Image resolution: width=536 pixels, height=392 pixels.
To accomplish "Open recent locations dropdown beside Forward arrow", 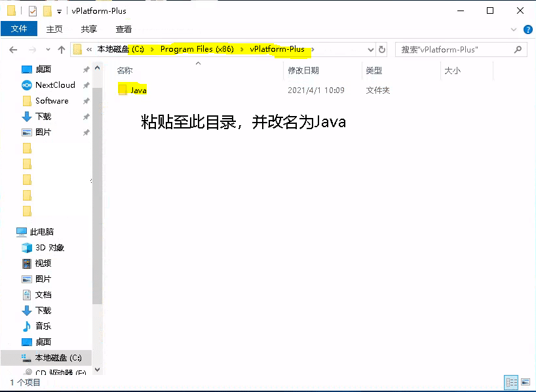I will point(48,50).
